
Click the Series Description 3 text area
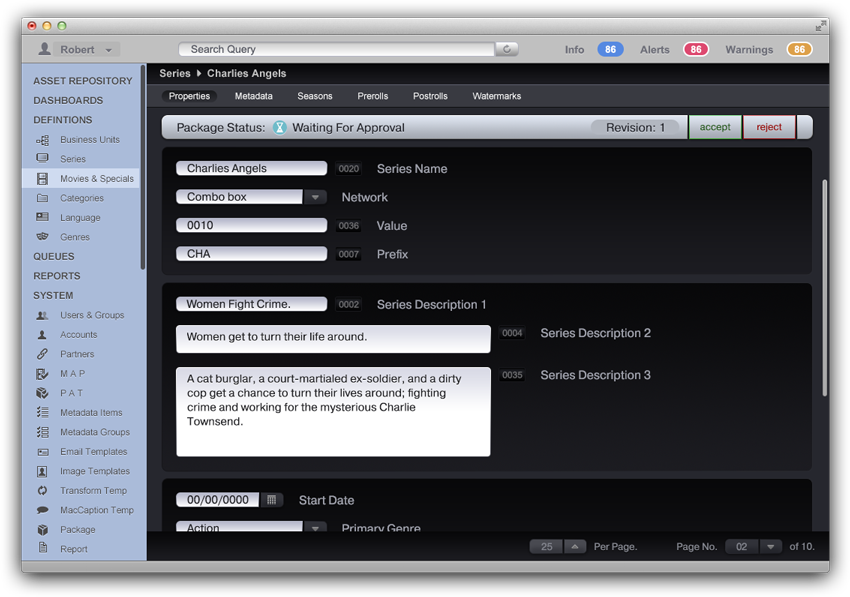(x=333, y=412)
